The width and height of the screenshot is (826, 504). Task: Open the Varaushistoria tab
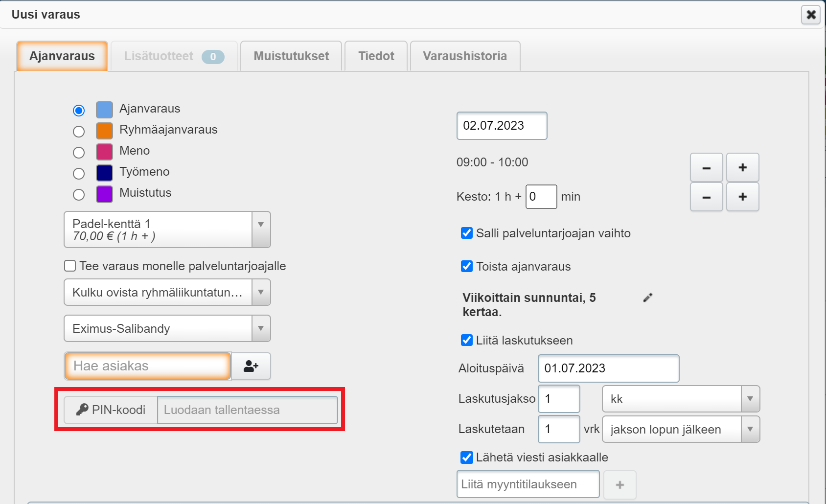pyautogui.click(x=465, y=56)
